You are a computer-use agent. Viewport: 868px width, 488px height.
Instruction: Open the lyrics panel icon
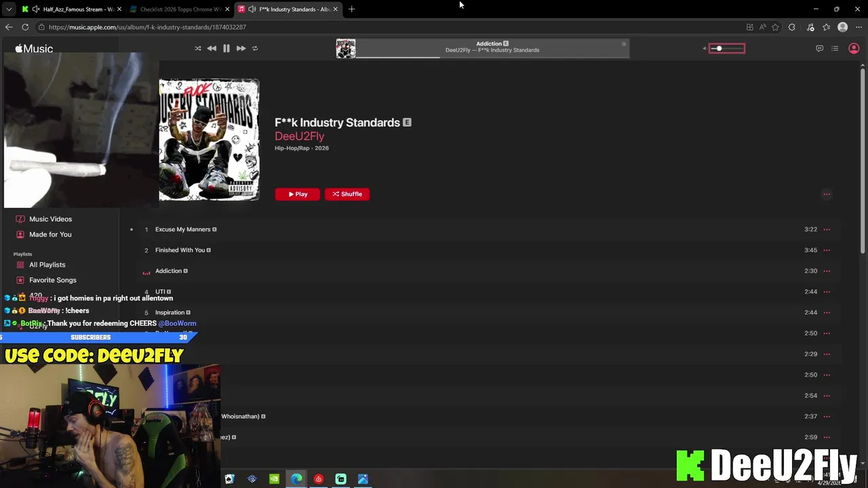(x=819, y=48)
